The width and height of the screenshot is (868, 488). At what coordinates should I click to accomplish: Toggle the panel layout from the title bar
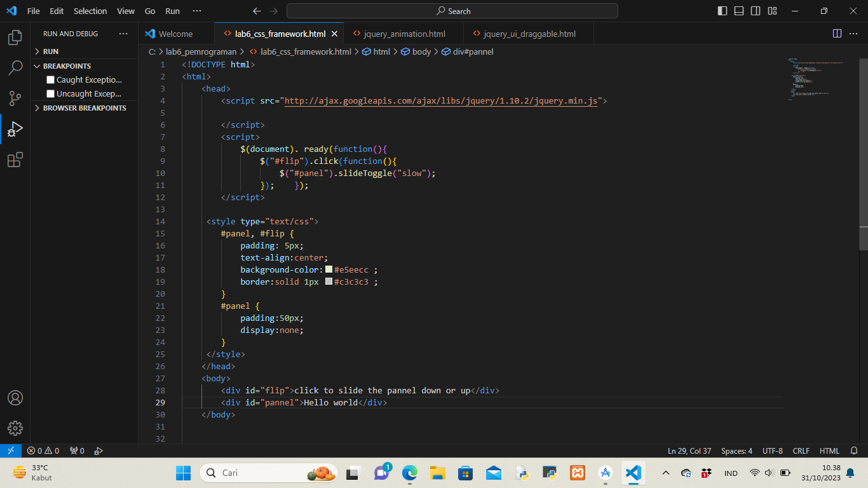pos(738,11)
